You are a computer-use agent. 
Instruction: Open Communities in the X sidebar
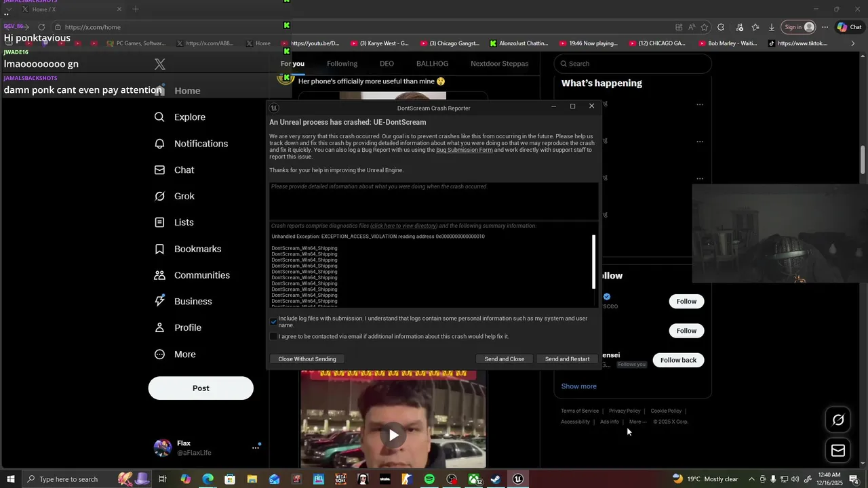[192, 275]
